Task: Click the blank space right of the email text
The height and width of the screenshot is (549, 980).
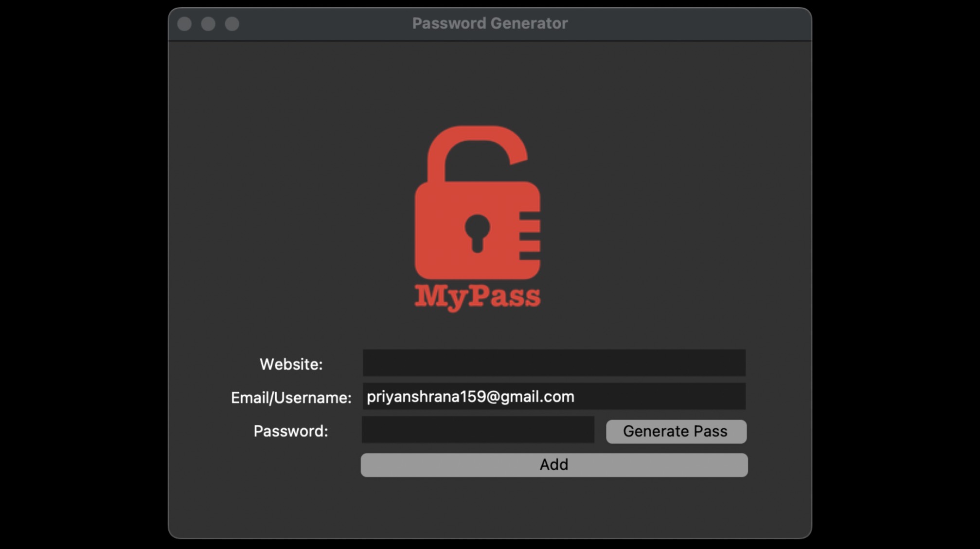Action: point(661,397)
